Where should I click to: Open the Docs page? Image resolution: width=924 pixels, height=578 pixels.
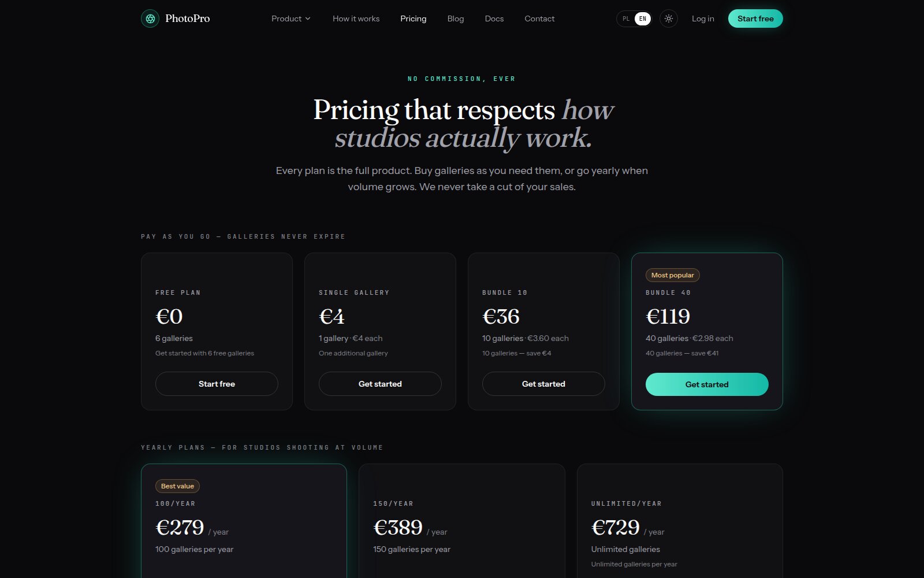[494, 18]
